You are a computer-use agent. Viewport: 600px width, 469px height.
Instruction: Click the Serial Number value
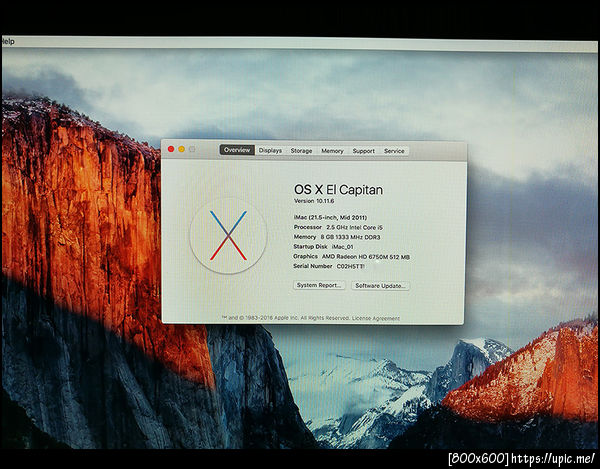351,266
